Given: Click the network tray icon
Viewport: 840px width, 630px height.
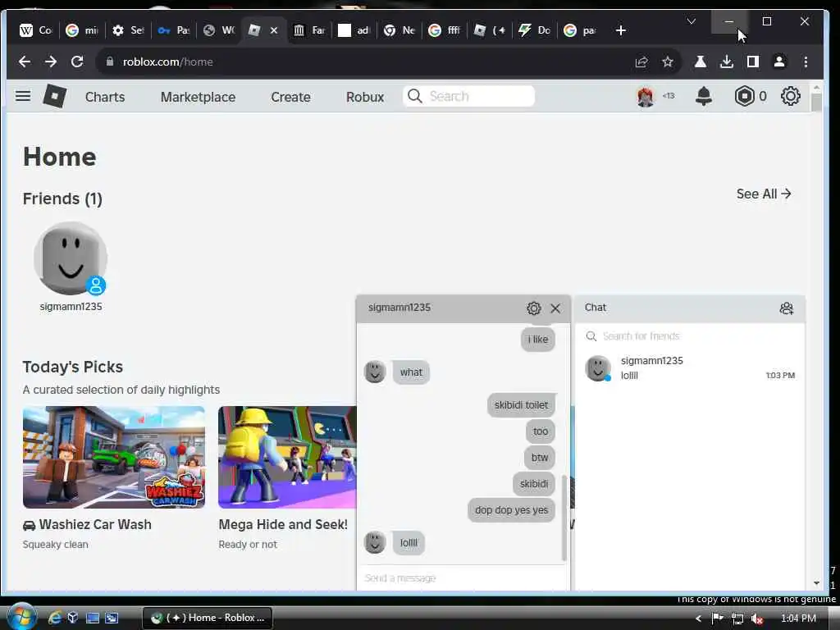Looking at the screenshot, I should [737, 619].
